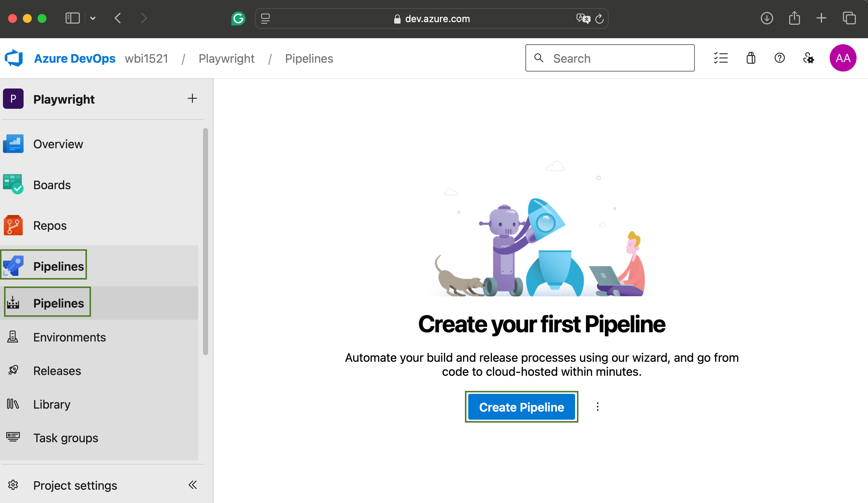The image size is (868, 503).
Task: Show Safari downloads
Action: coord(767,18)
